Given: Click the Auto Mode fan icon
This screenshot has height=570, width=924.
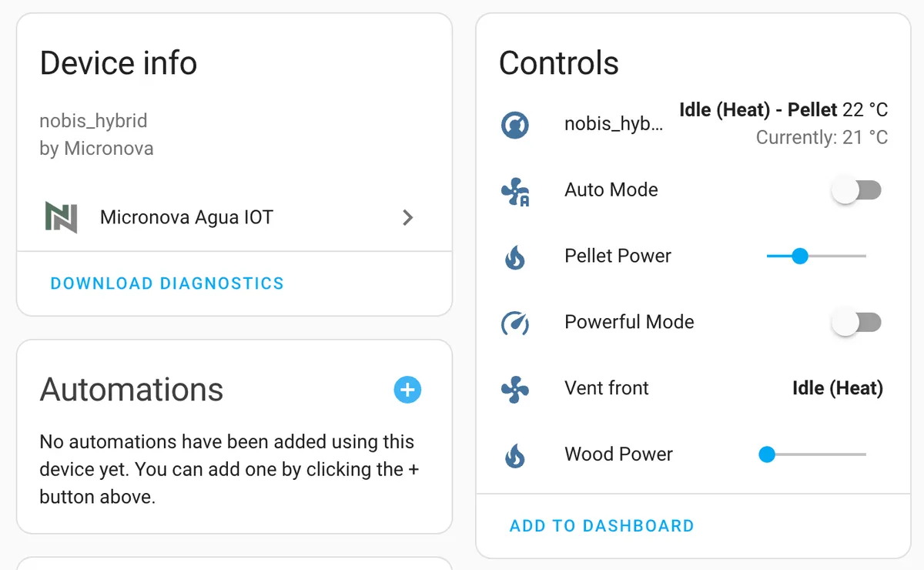Looking at the screenshot, I should 515,192.
